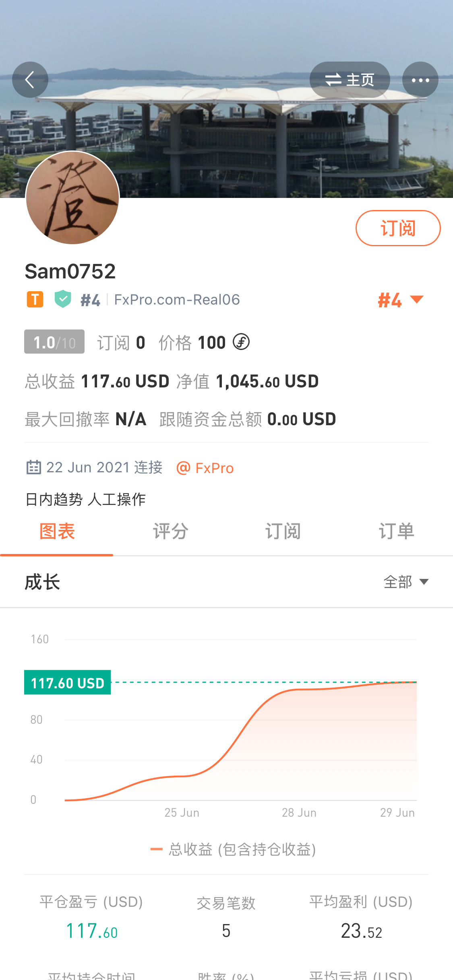Screen dimensions: 453x980
Task: Tap the back arrow icon
Action: pyautogui.click(x=30, y=80)
